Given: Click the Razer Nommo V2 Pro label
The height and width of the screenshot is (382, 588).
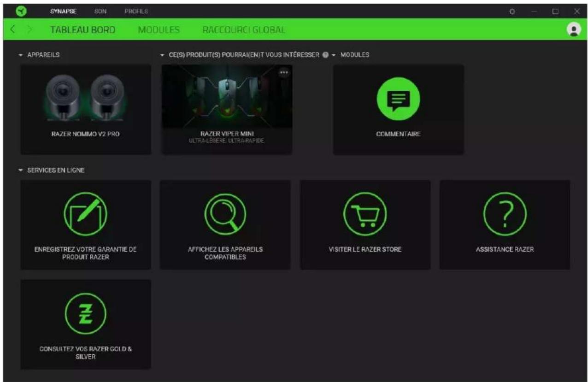Looking at the screenshot, I should click(x=86, y=135).
